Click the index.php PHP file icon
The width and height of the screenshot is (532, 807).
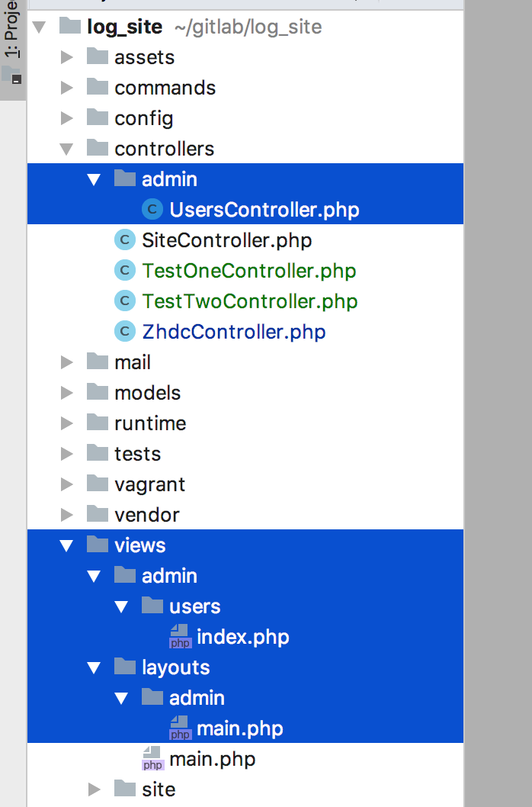click(x=180, y=637)
